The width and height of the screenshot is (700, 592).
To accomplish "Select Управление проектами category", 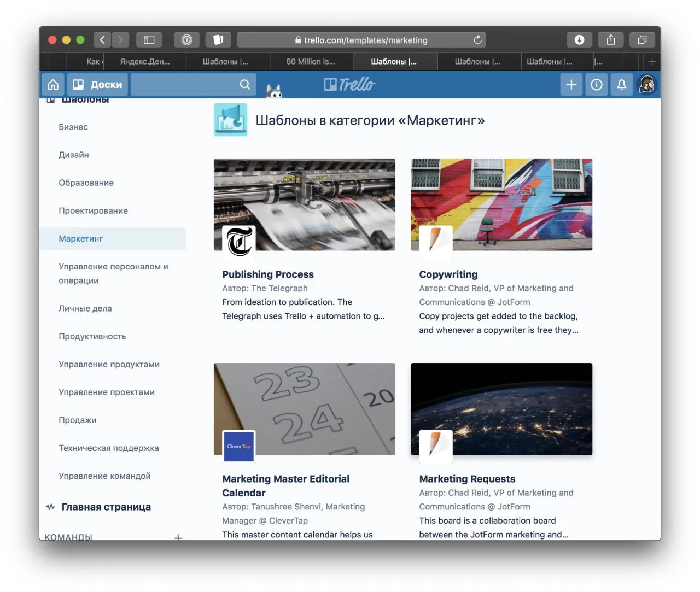I will point(107,392).
